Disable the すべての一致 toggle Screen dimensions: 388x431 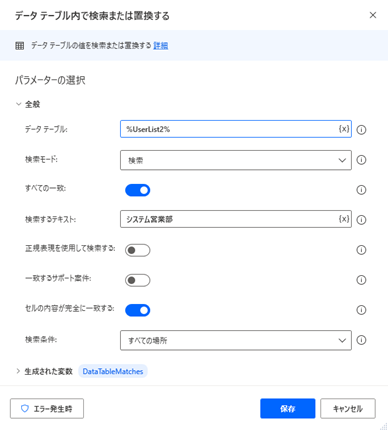pyautogui.click(x=138, y=190)
